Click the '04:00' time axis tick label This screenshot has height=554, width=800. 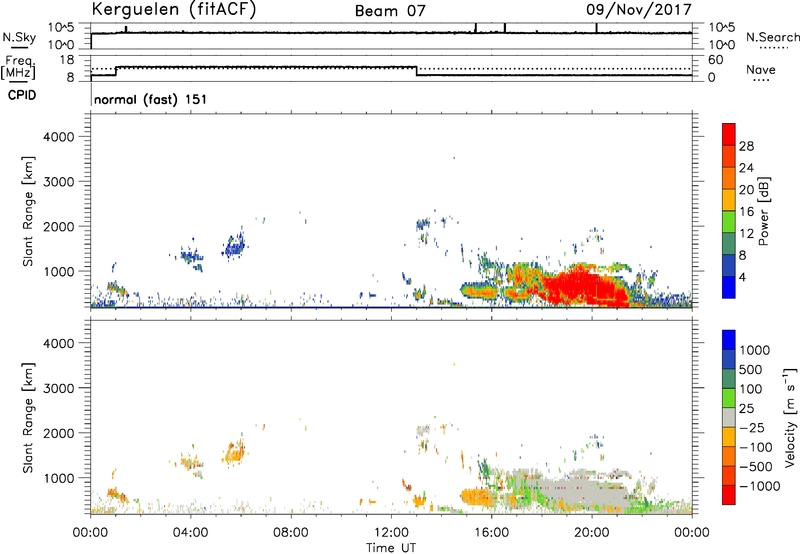click(x=190, y=533)
